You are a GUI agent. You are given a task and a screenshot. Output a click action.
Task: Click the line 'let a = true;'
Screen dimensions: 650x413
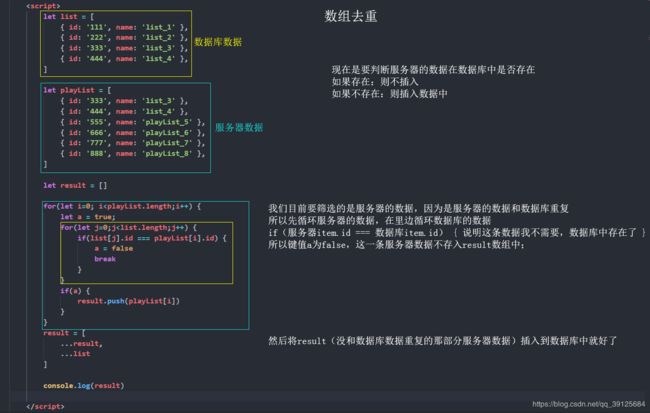tap(88, 217)
